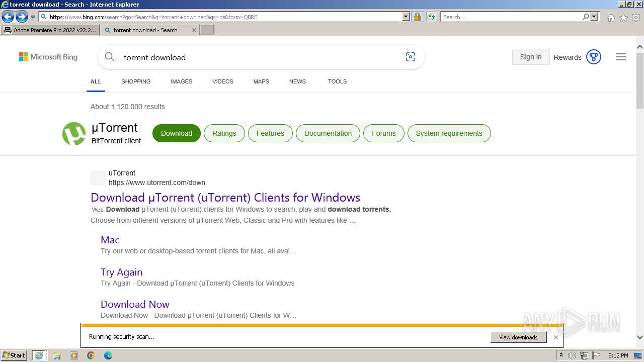Open Bing visual search camera icon
The width and height of the screenshot is (644, 362).
(411, 57)
